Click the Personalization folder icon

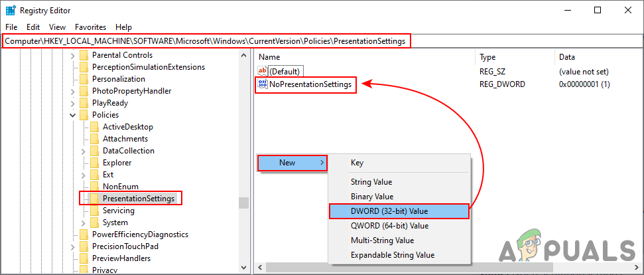tap(84, 79)
